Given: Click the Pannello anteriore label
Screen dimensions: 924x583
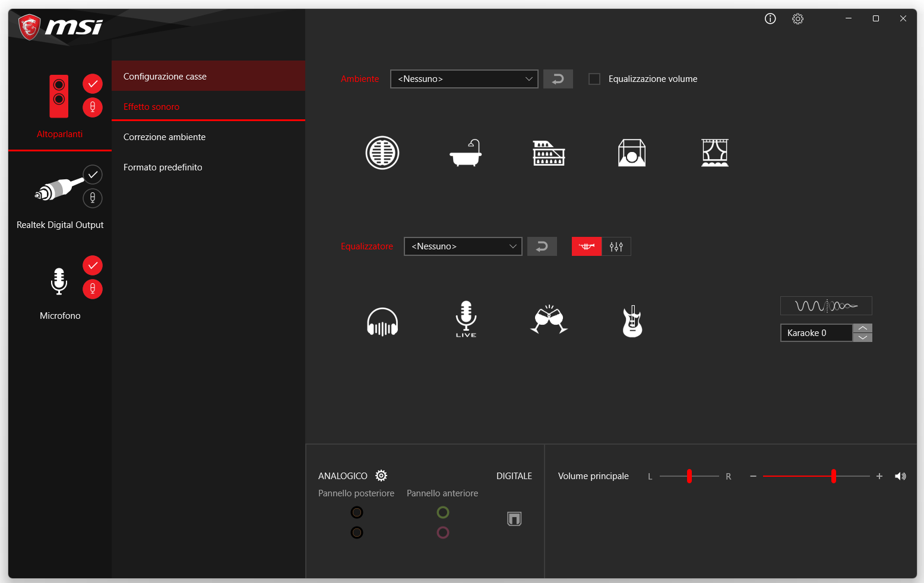Looking at the screenshot, I should [442, 493].
